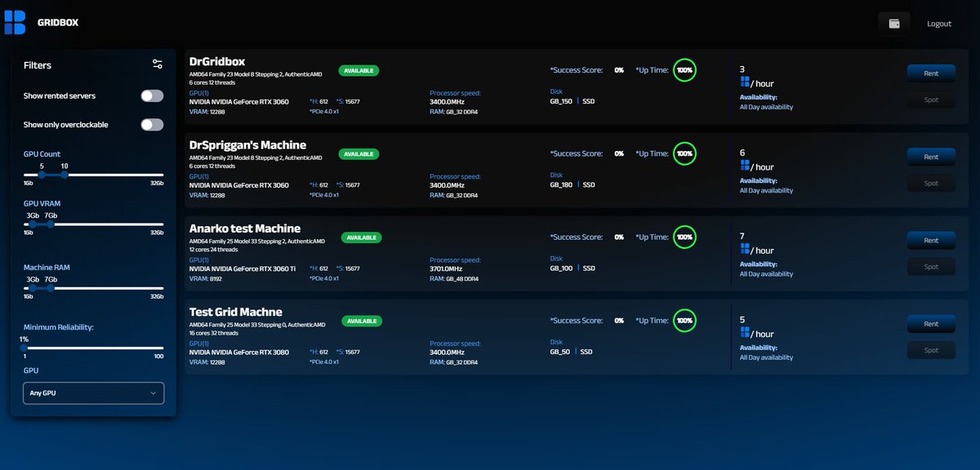Open the wallet icon in header

click(x=894, y=24)
